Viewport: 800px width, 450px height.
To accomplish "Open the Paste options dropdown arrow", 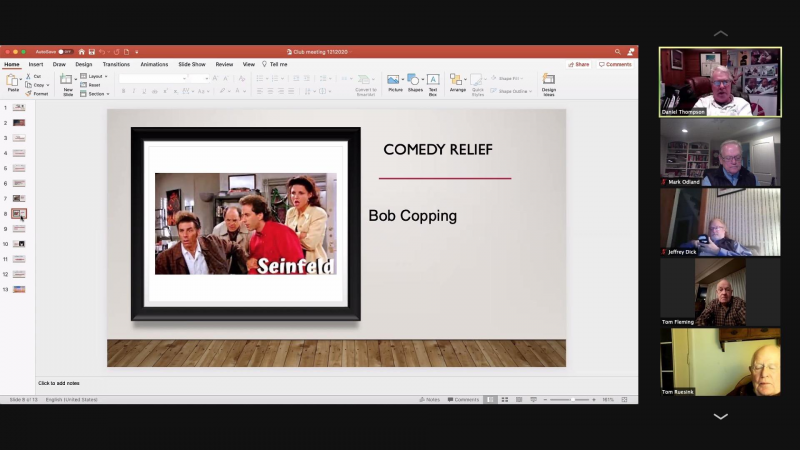I will click(20, 80).
